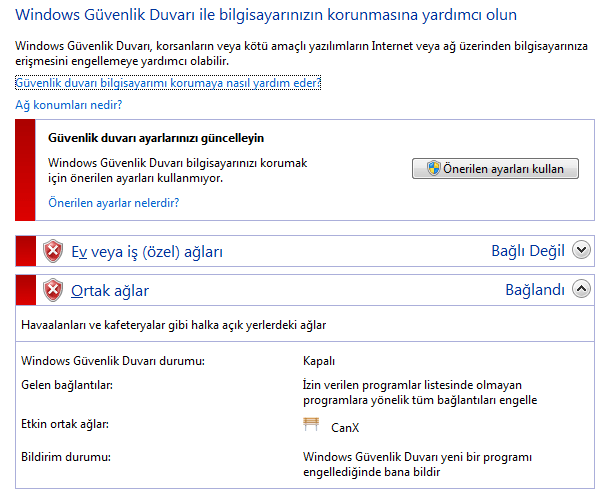
Task: Expand the Ev veya iş (özel) ağları chevron
Action: coord(581,250)
